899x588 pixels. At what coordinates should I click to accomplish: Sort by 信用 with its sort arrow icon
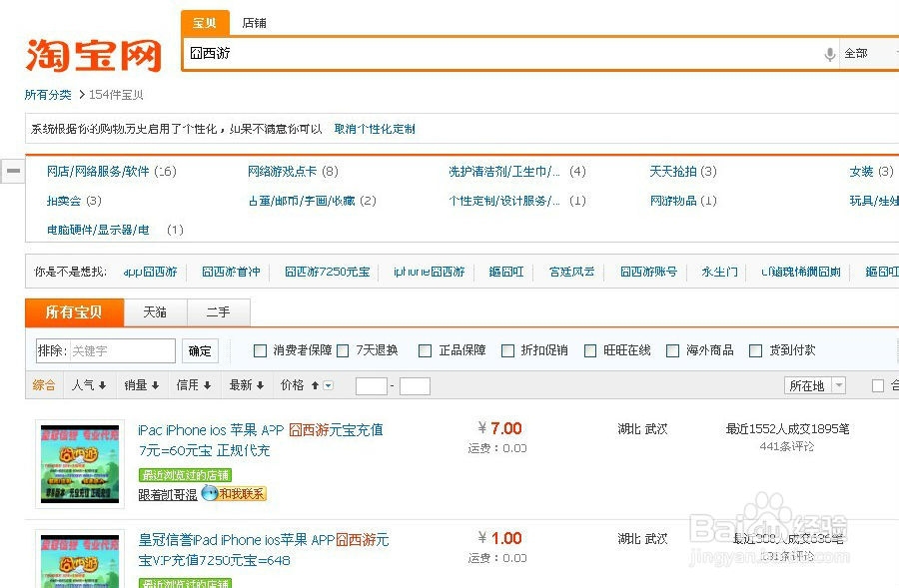[205, 384]
